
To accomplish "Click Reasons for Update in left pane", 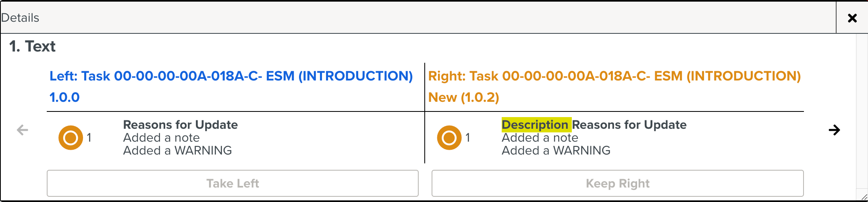I will 180,125.
